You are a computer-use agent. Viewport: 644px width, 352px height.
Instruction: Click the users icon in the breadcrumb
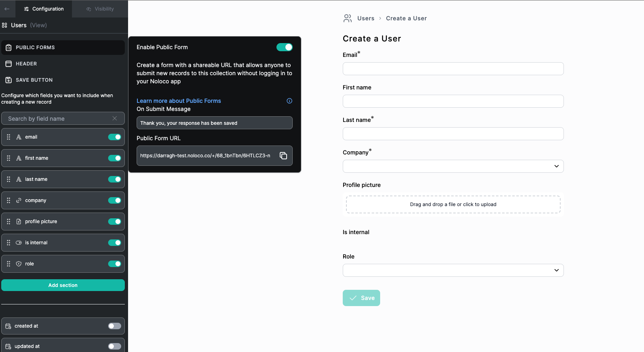[348, 18]
